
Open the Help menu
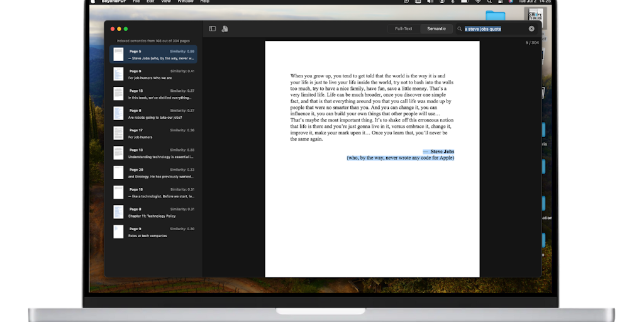pos(205,2)
